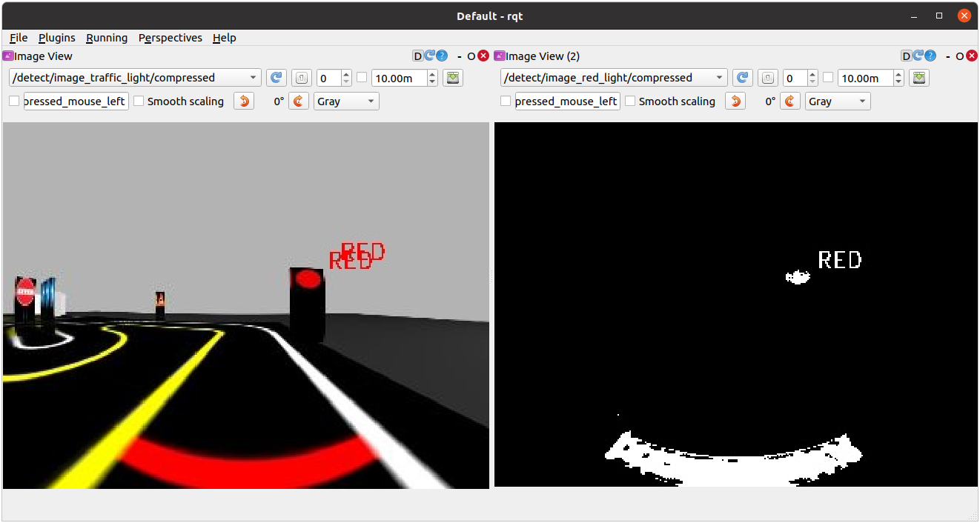Save image from Image View (2)

[919, 78]
